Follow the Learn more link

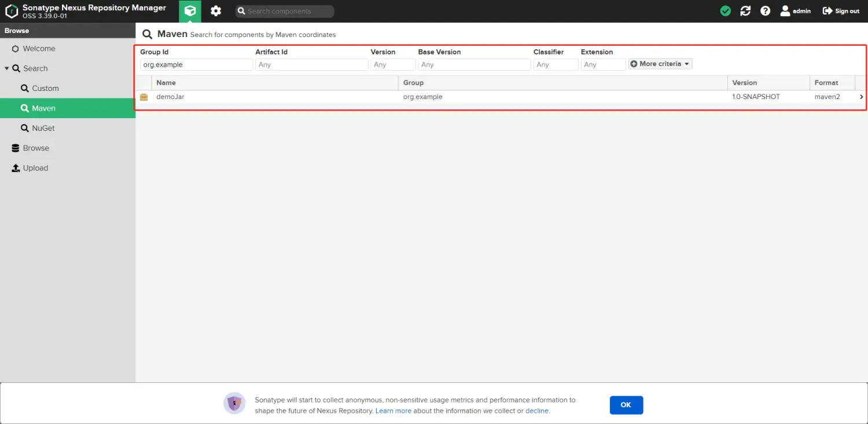[393, 411]
